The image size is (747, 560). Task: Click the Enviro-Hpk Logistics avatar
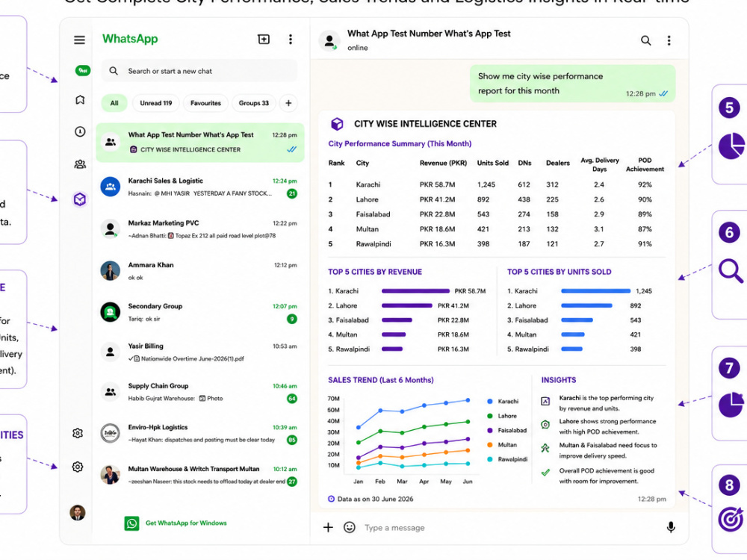point(111,433)
